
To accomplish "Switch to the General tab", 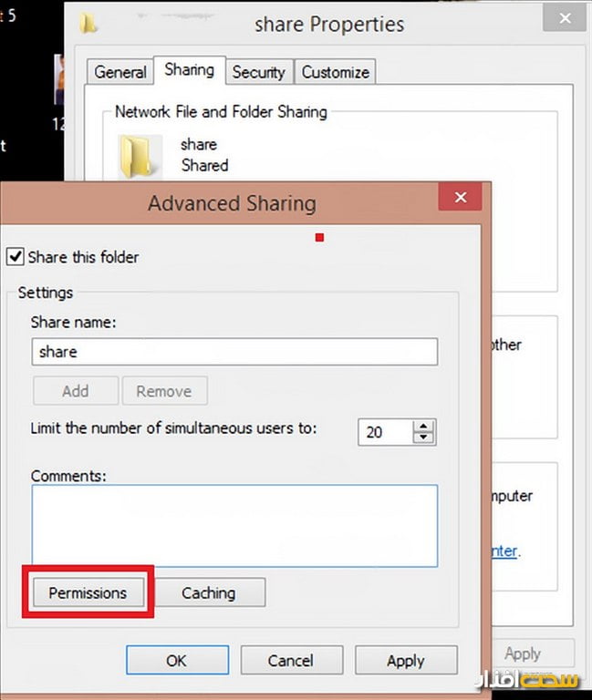I will pos(119,72).
